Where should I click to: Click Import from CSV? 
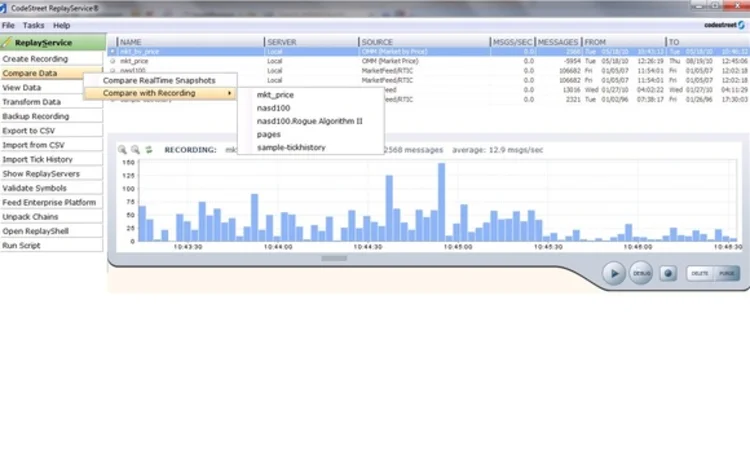[x=51, y=145]
